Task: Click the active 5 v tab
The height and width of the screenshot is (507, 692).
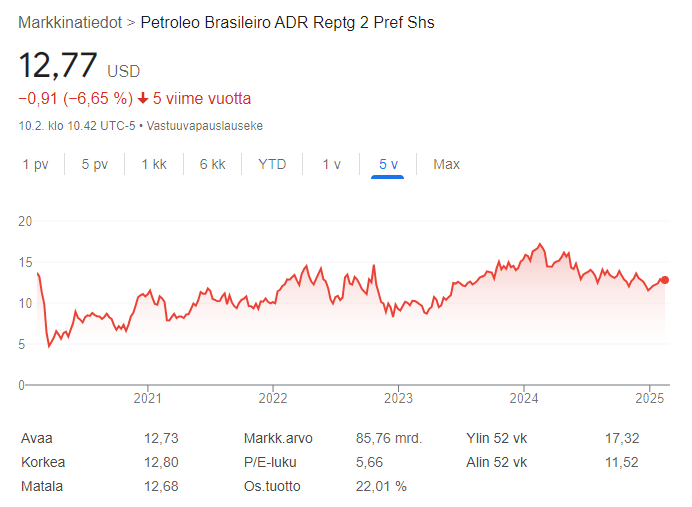Action: pos(388,164)
